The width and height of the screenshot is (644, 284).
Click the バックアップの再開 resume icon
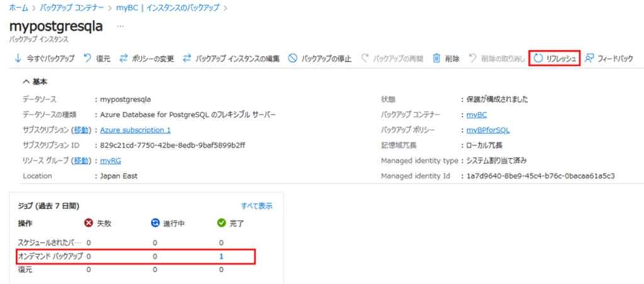[365, 59]
